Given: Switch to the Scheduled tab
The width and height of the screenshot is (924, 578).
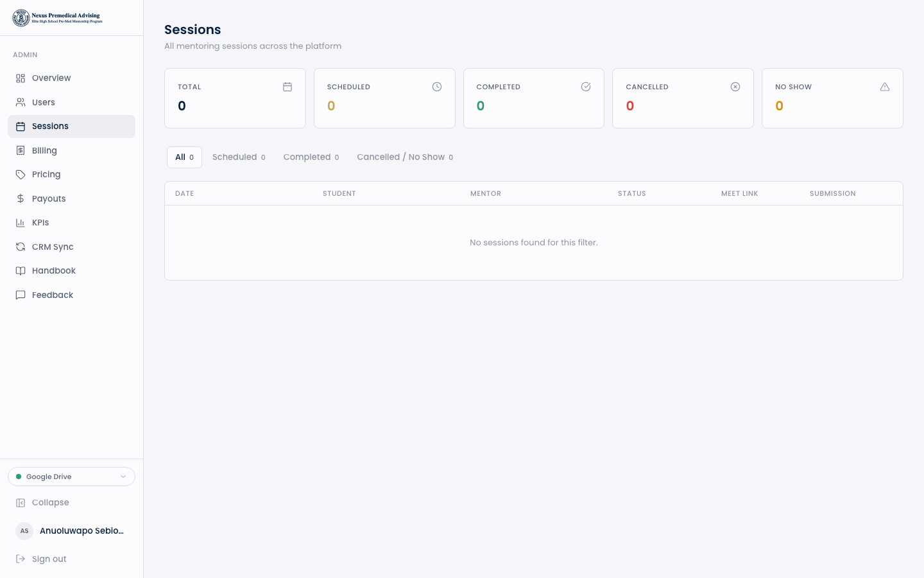Looking at the screenshot, I should coord(239,157).
